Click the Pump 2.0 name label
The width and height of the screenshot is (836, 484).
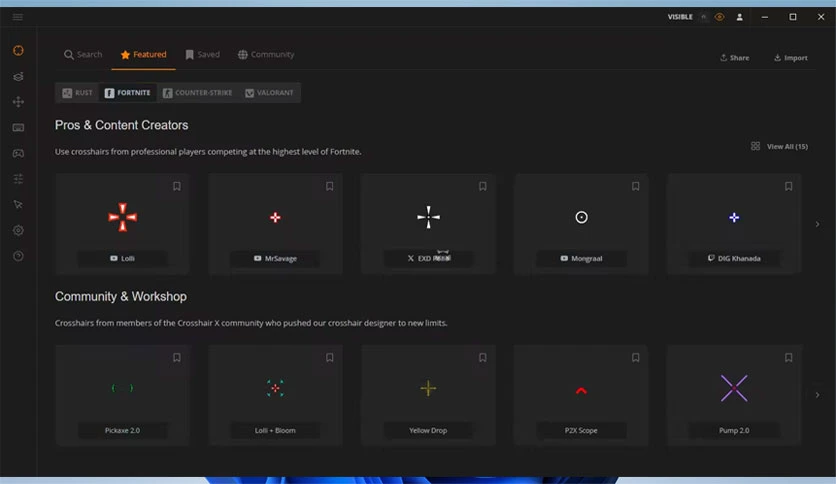click(734, 430)
